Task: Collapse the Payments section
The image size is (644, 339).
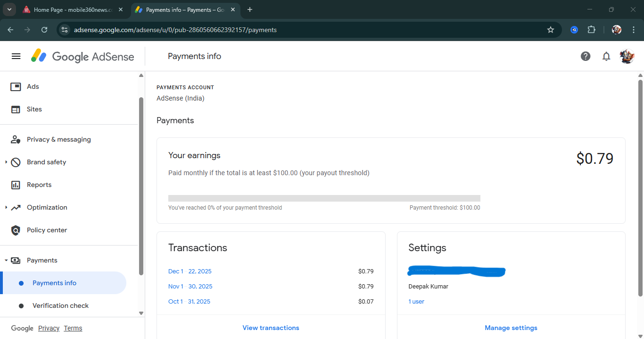Action: [x=6, y=261]
